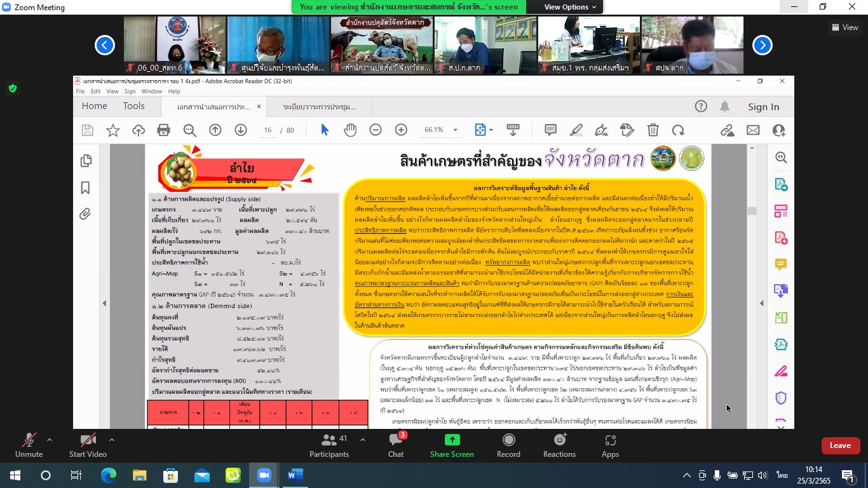Print the document with the printer icon
Viewport: 868px width, 488px height.
163,130
